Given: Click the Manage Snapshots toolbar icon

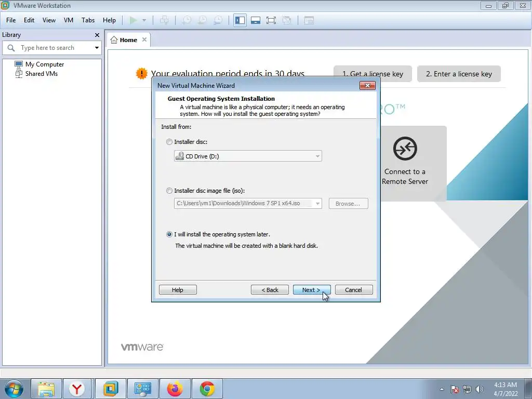Looking at the screenshot, I should click(x=218, y=20).
